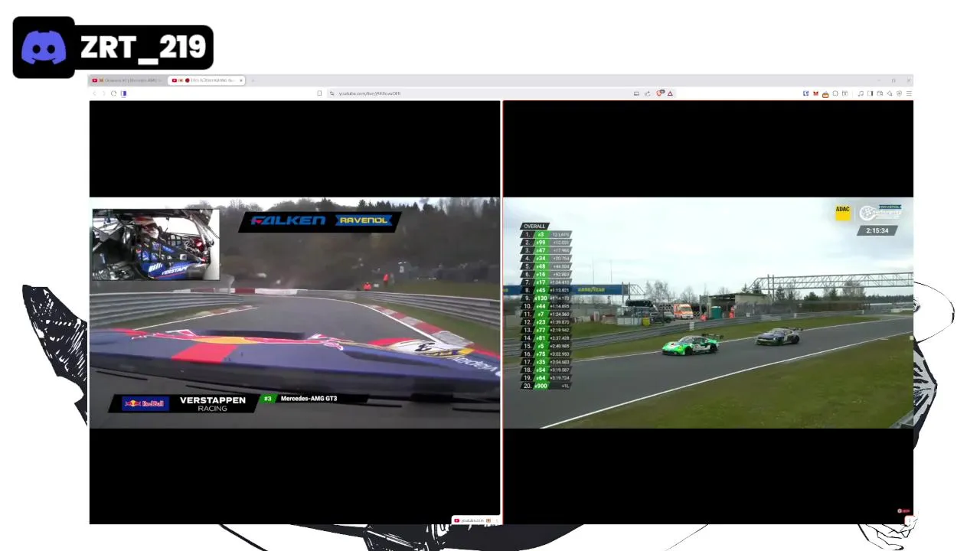Click the right-side main race broadcast video
This screenshot has width=980, height=551.
pos(708,312)
